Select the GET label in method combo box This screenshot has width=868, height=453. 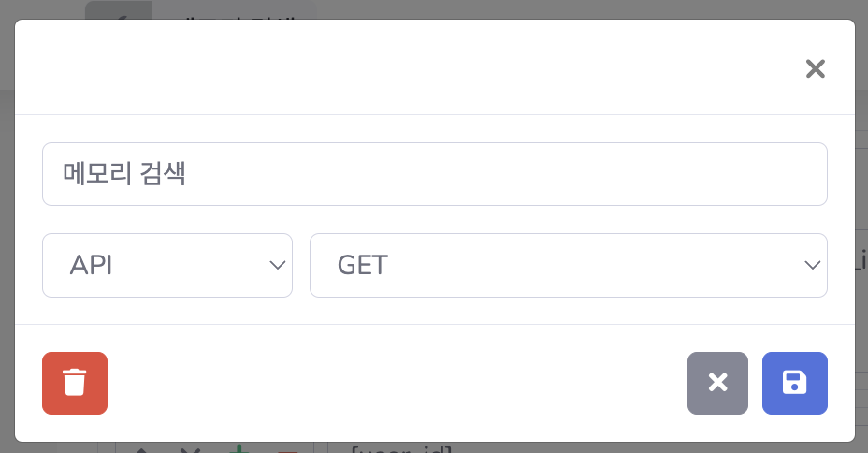coord(363,265)
